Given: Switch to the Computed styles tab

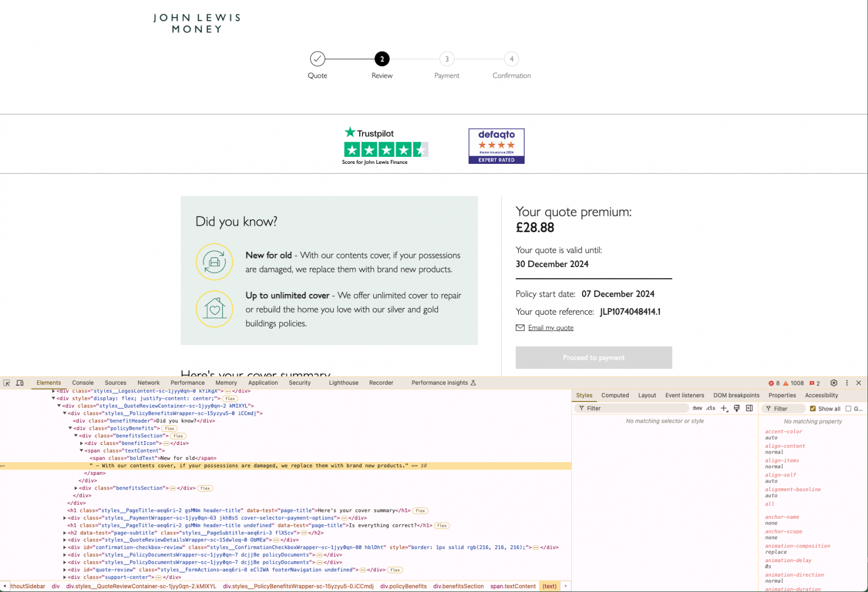Looking at the screenshot, I should (615, 396).
